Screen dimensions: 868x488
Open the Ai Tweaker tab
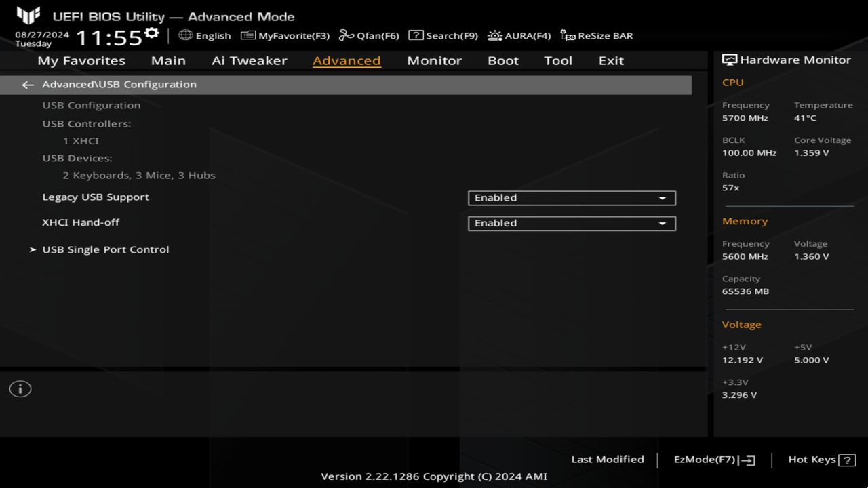tap(250, 60)
